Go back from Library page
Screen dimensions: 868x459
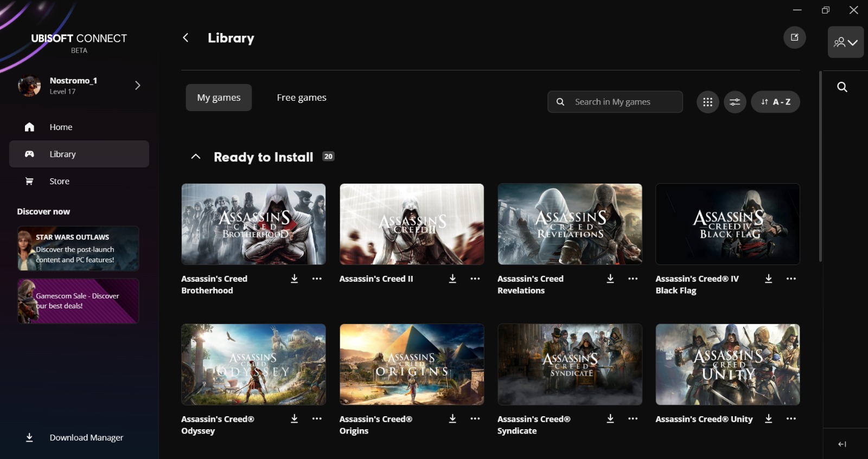(186, 37)
